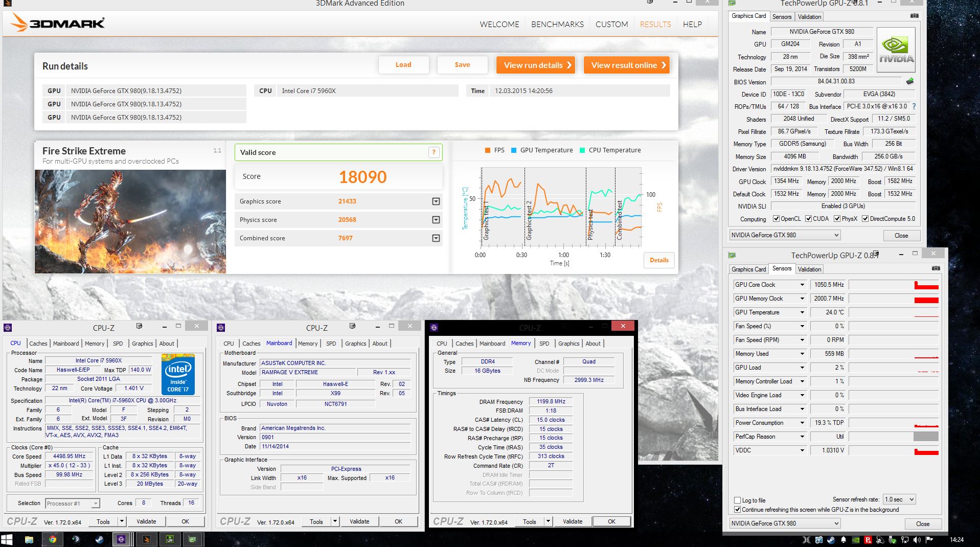The width and height of the screenshot is (980, 547).
Task: Click the NVIDIA logo in GPU-Z
Action: 896,49
